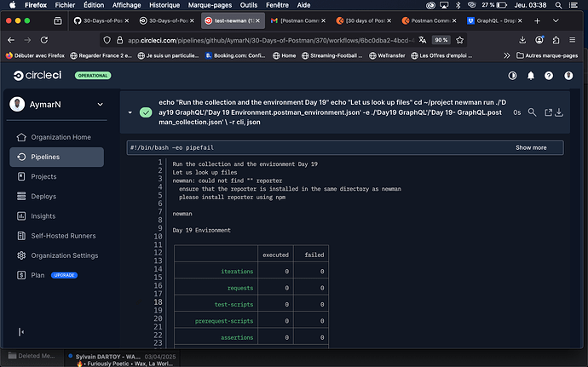Viewport: 588px width, 367px height.
Task: Open step output in new tab
Action: point(548,112)
